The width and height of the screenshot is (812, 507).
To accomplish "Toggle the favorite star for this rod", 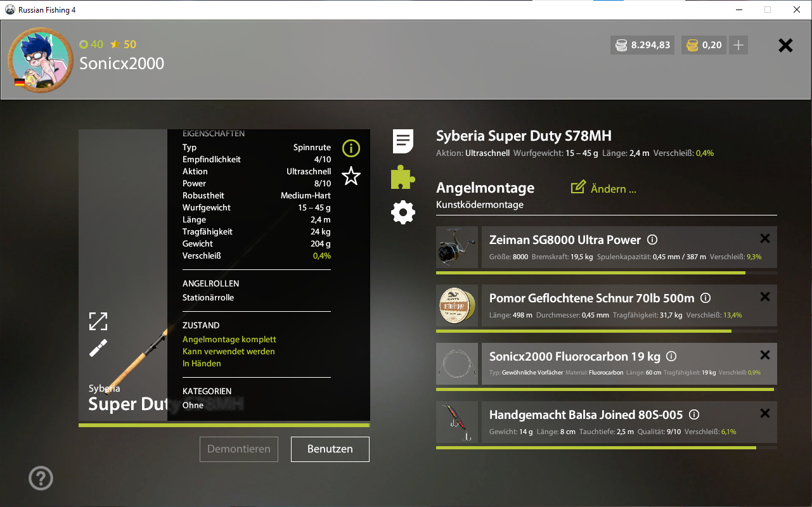I will [x=351, y=176].
